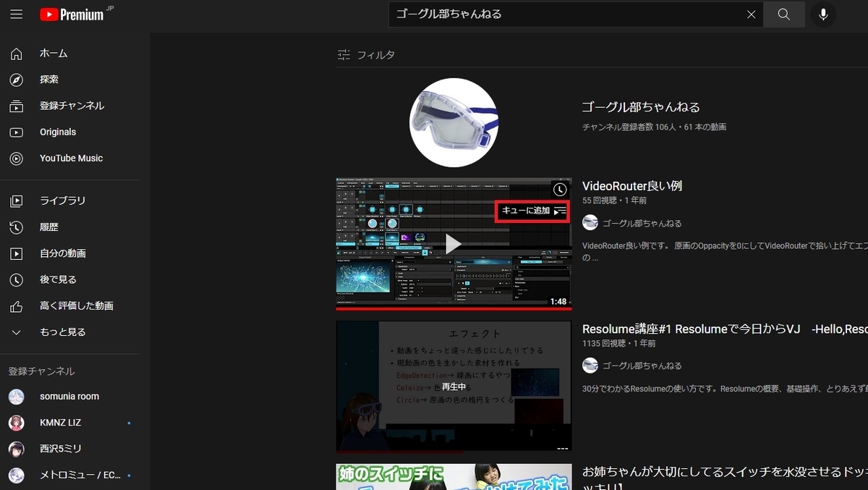Click the search magnifier icon
868x490 pixels.
tap(783, 14)
